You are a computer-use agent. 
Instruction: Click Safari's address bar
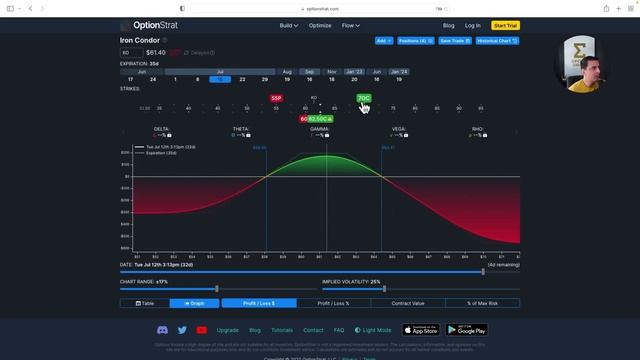(320, 9)
